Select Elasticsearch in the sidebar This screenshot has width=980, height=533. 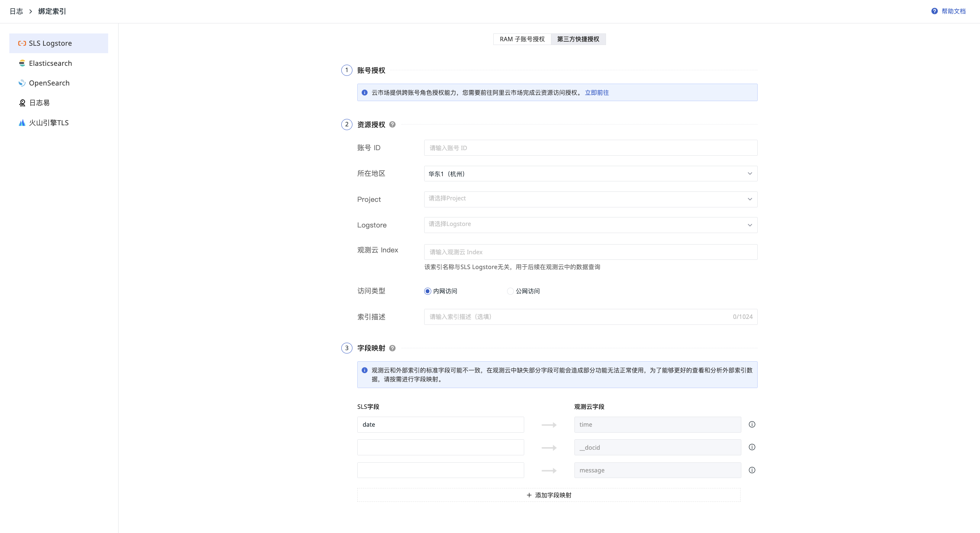pyautogui.click(x=59, y=63)
